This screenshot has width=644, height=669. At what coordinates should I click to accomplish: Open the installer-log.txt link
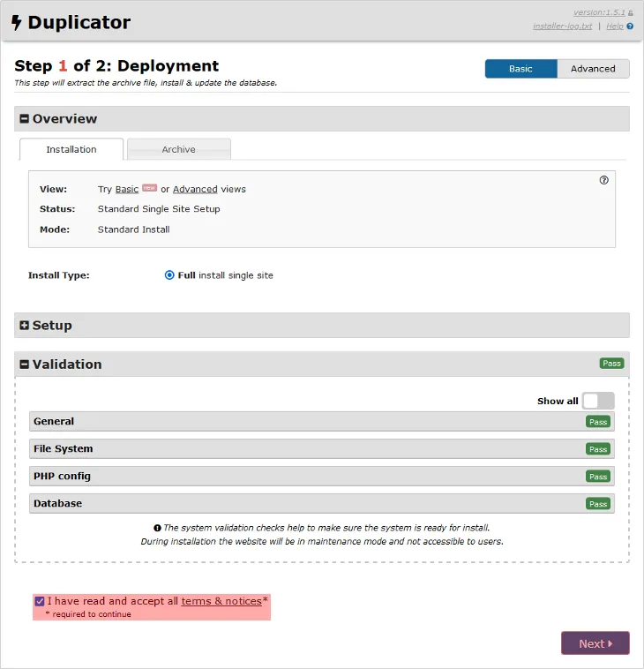(x=563, y=26)
